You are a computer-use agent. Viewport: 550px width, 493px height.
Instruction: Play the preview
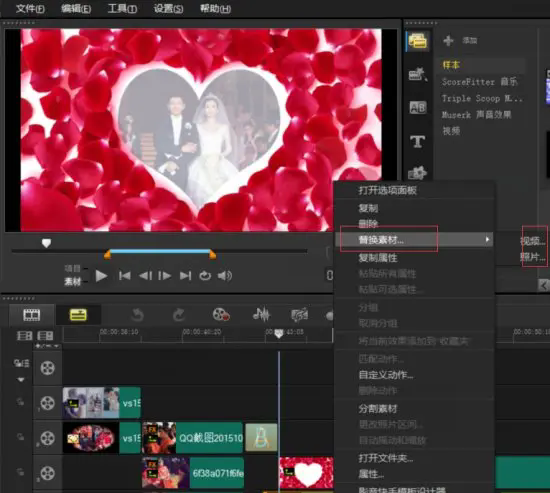pyautogui.click(x=101, y=276)
